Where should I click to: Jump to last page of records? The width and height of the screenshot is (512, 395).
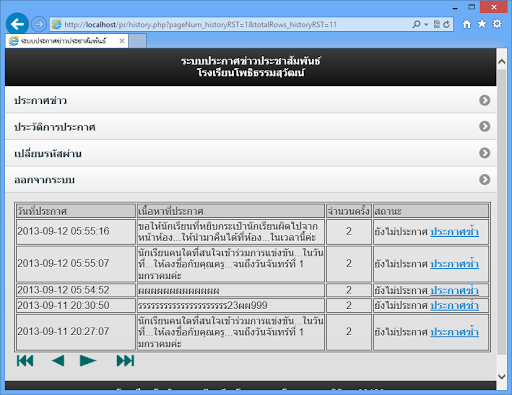pyautogui.click(x=125, y=361)
